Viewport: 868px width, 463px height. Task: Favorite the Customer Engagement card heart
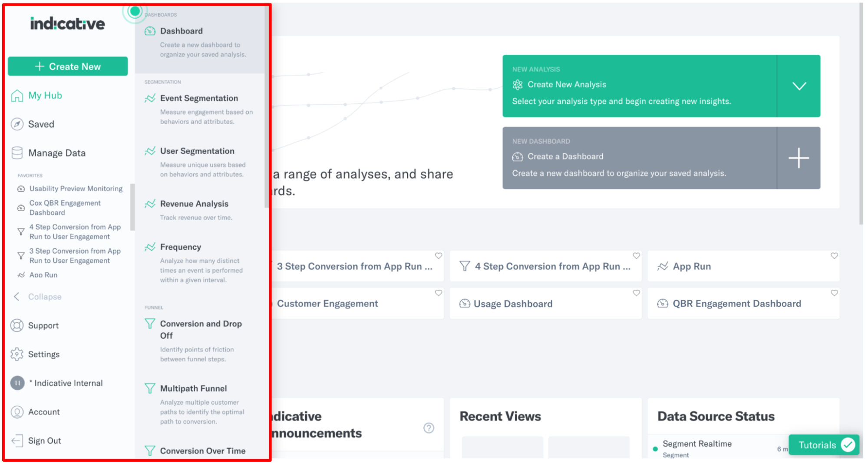coord(439,293)
